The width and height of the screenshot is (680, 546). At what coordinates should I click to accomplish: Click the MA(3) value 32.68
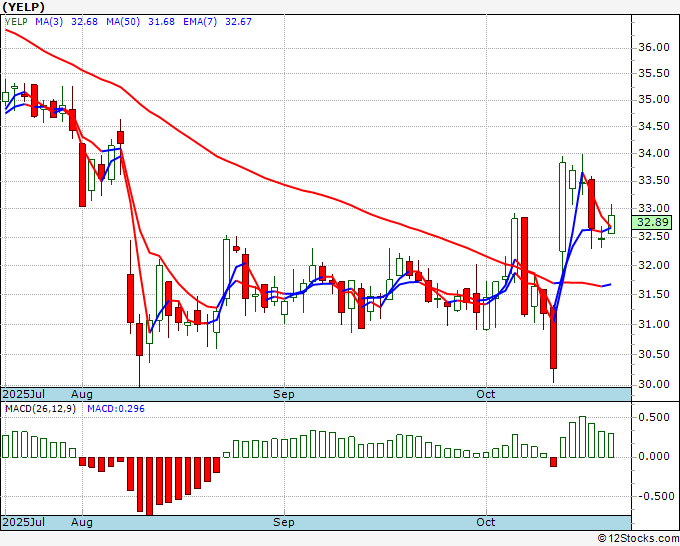pyautogui.click(x=84, y=22)
